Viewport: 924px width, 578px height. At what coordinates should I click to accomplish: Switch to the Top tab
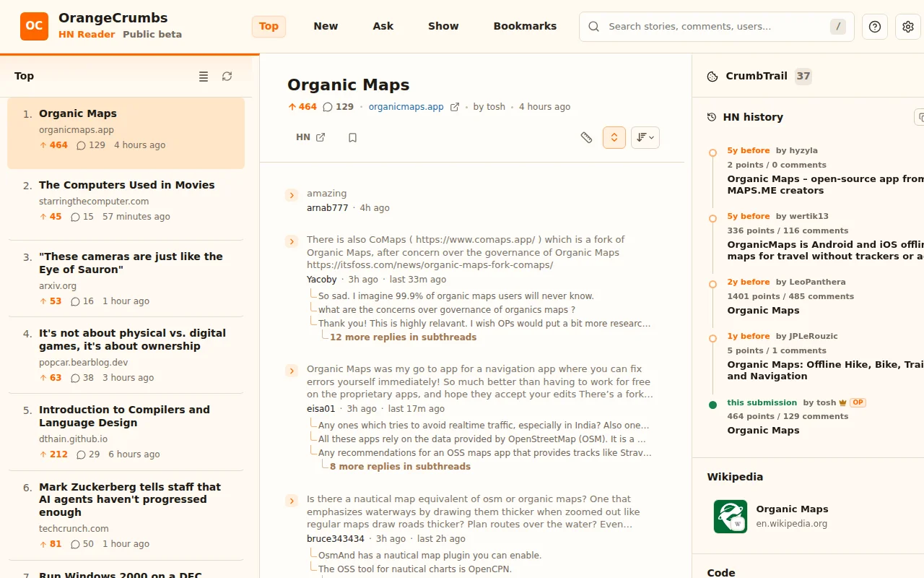[x=269, y=27]
